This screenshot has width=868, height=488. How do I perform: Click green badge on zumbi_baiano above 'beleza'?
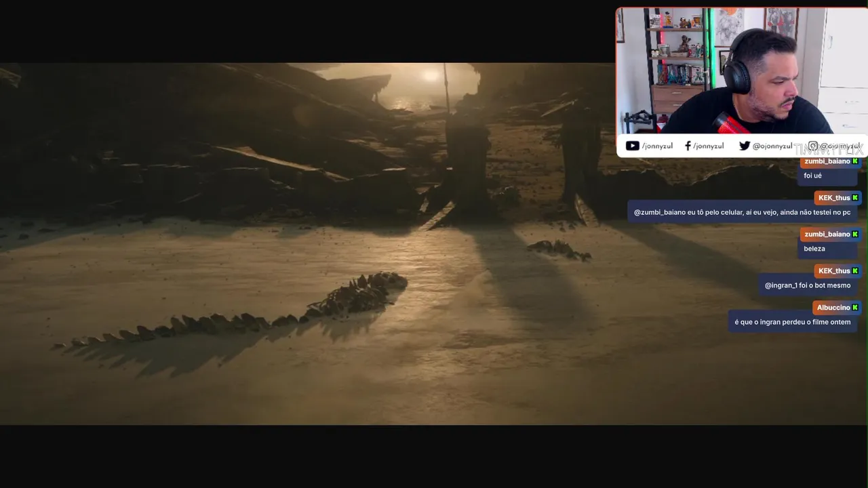point(855,235)
